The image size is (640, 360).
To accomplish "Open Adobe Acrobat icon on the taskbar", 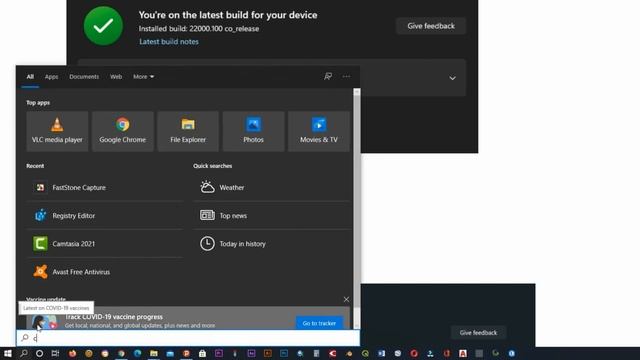I will [x=463, y=353].
